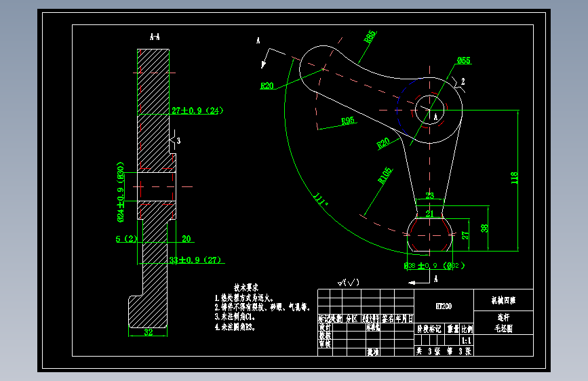Select the "机械四班" title block cell
This screenshot has height=381, width=588.
click(x=504, y=300)
